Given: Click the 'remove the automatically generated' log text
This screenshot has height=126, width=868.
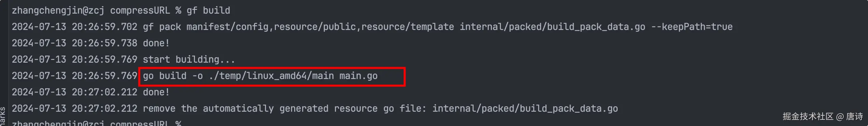Looking at the screenshot, I should [x=236, y=109].
